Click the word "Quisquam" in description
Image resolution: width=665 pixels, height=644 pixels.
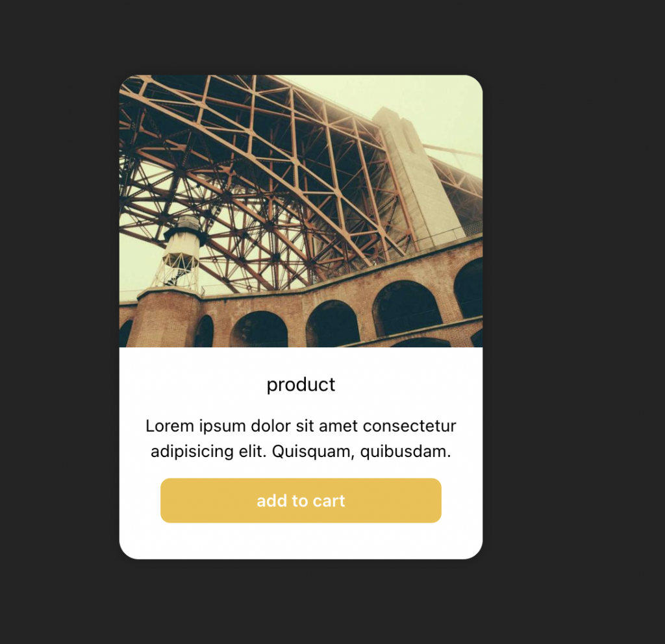(x=312, y=451)
